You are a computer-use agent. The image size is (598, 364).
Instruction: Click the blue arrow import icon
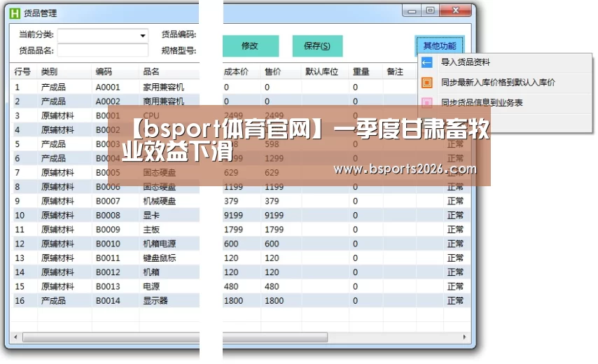pyautogui.click(x=426, y=62)
